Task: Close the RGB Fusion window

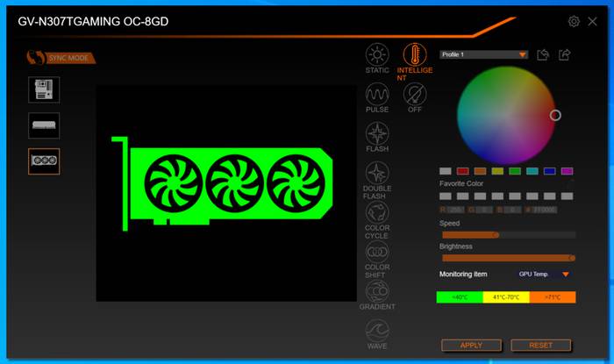Action: (x=592, y=22)
